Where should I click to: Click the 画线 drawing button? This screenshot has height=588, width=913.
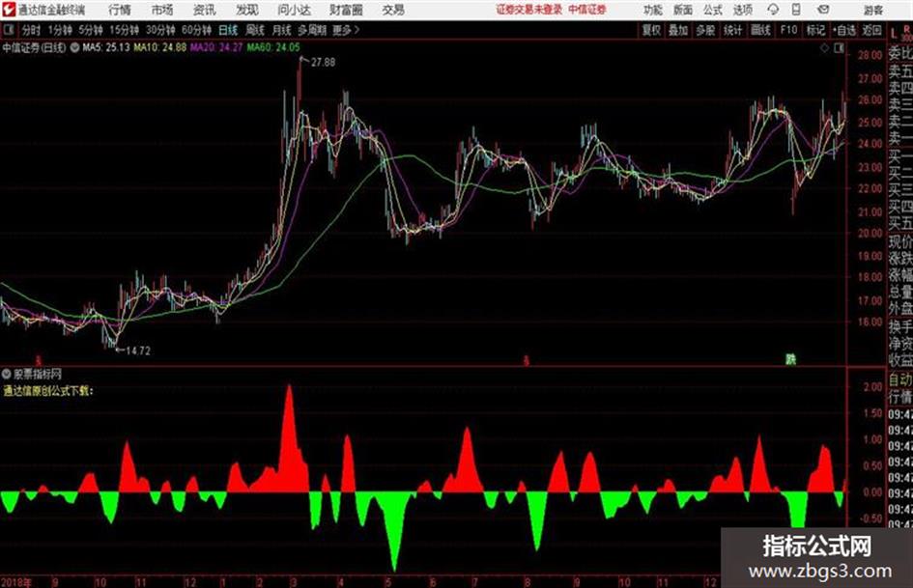(x=760, y=30)
